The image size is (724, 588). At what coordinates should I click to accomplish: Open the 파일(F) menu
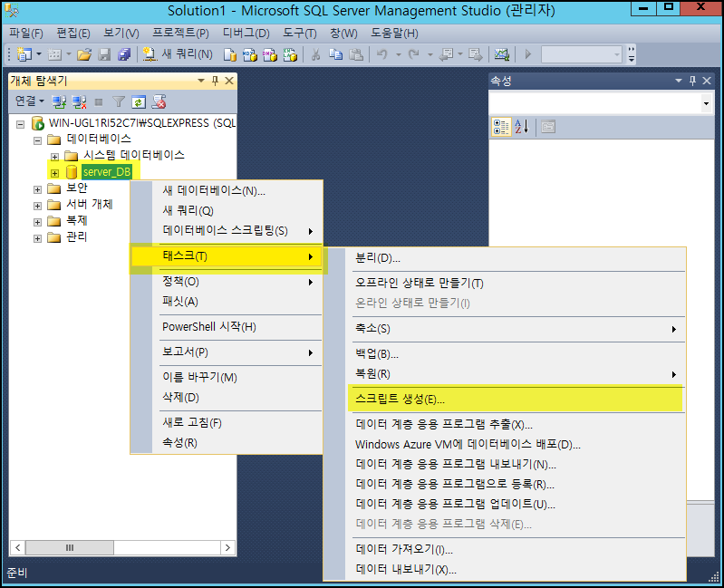[26, 34]
